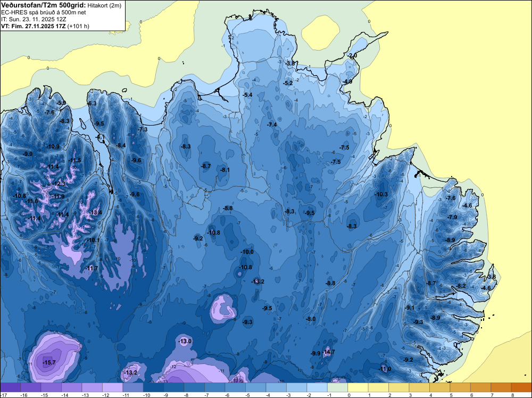532x398 pixels.
Task: Click the -11.0 temperature label
Action: [x=385, y=369]
